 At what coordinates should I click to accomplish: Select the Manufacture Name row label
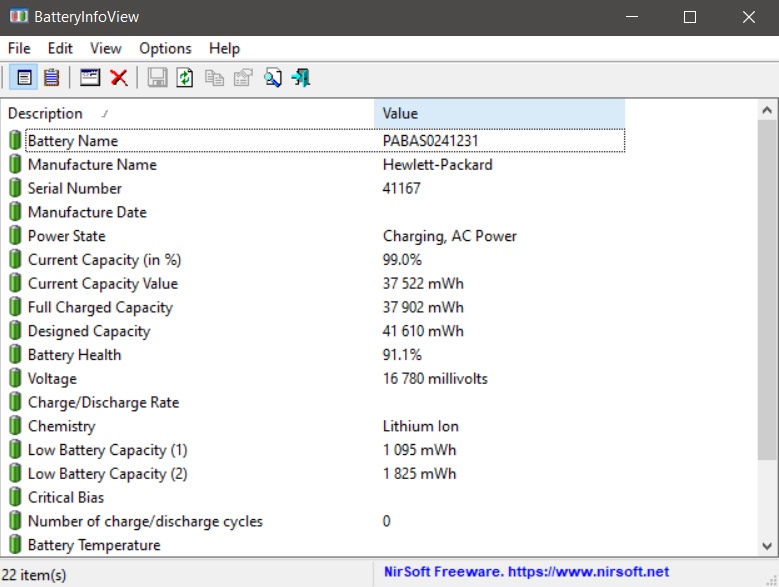92,165
